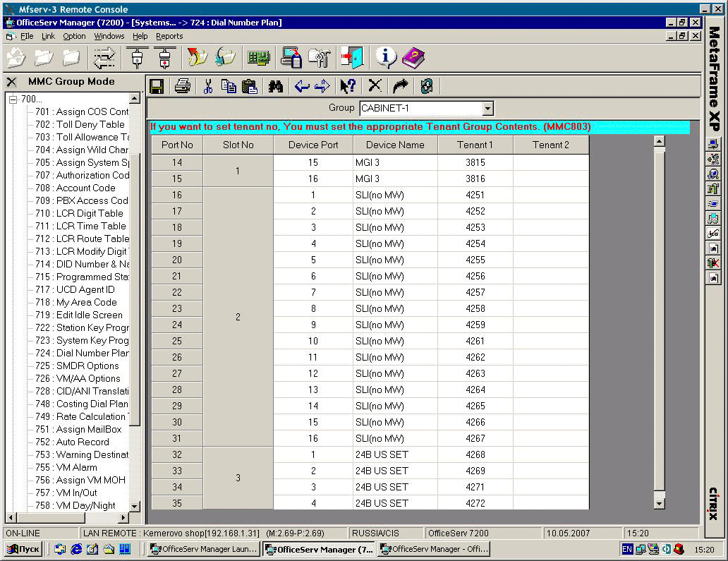This screenshot has height=561, width=728.
Task: Click the context help pointer icon
Action: (x=348, y=86)
